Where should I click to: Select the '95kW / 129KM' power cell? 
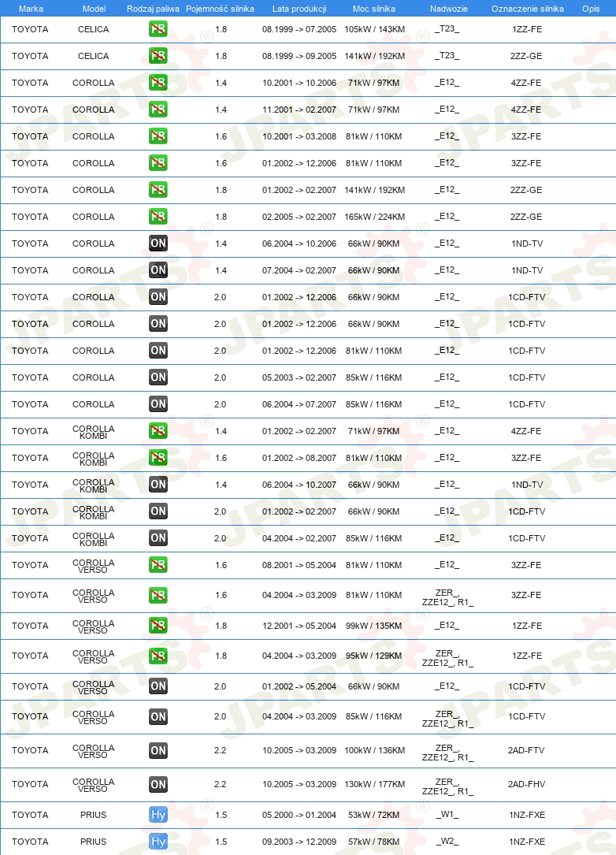coord(374,656)
